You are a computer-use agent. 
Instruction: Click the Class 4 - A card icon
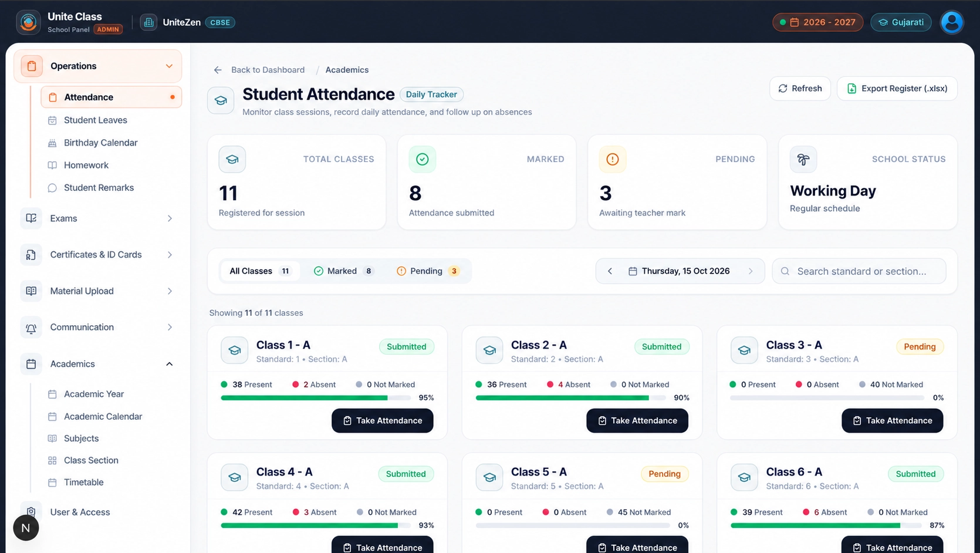pyautogui.click(x=235, y=478)
